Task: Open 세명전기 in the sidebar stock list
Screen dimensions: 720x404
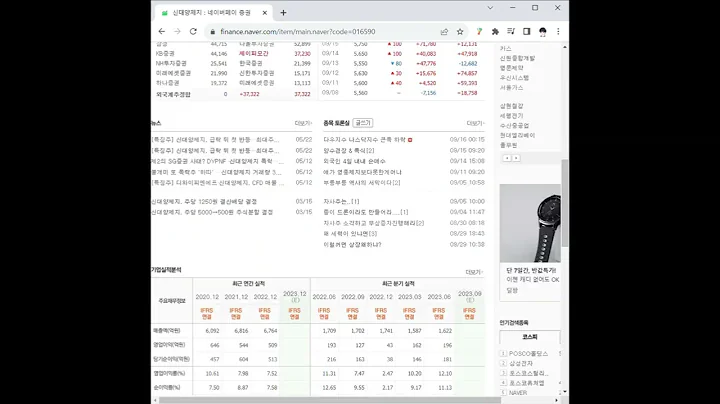Action: point(512,116)
